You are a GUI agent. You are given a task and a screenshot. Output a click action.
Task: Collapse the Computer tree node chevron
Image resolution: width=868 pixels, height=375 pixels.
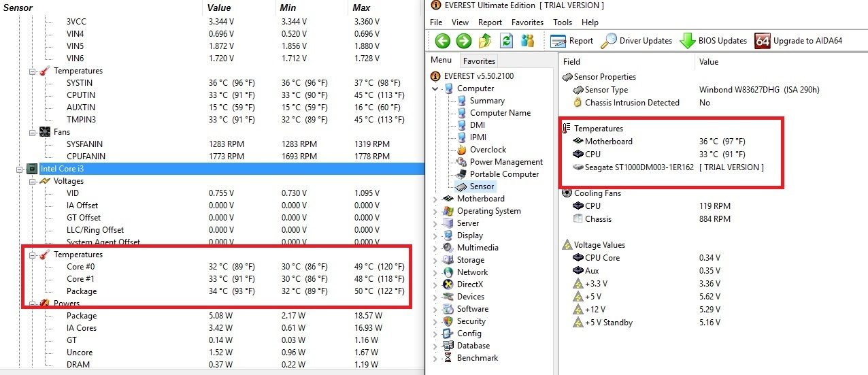[435, 88]
